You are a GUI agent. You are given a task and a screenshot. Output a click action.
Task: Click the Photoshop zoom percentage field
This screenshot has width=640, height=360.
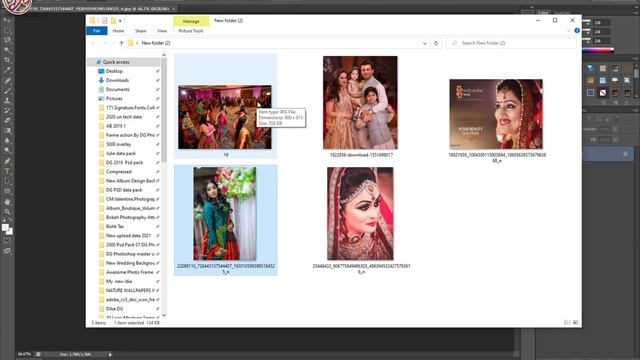click(x=24, y=354)
